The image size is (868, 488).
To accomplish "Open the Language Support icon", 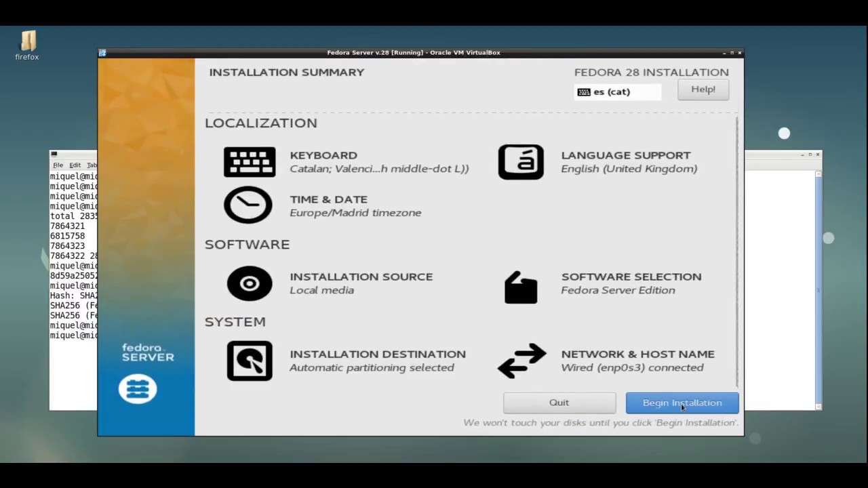I will point(521,162).
